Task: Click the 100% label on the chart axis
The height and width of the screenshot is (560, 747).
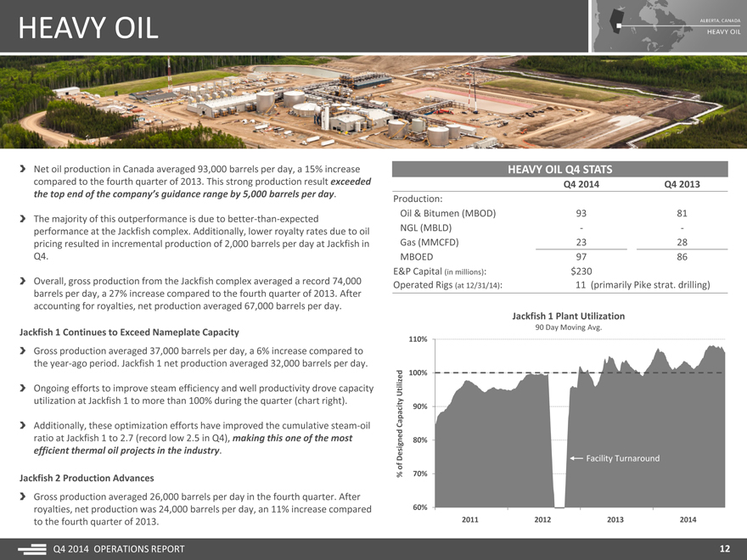Action: tap(417, 373)
